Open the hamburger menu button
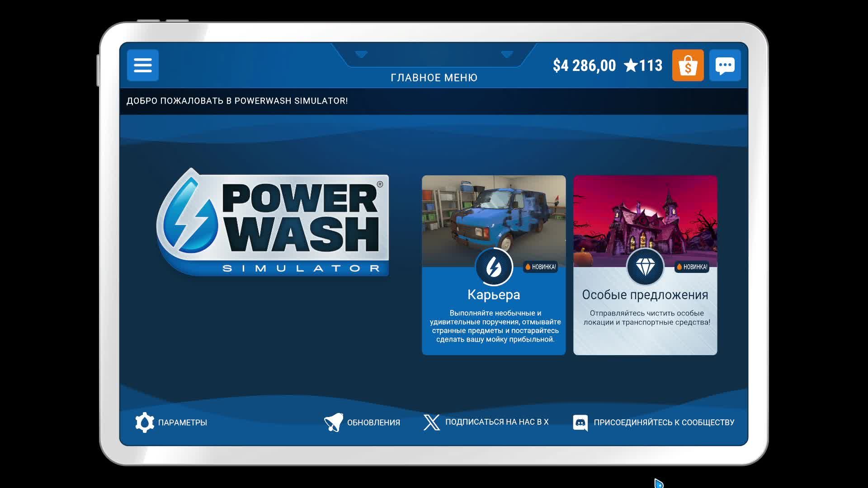The height and width of the screenshot is (488, 868). pyautogui.click(x=142, y=65)
